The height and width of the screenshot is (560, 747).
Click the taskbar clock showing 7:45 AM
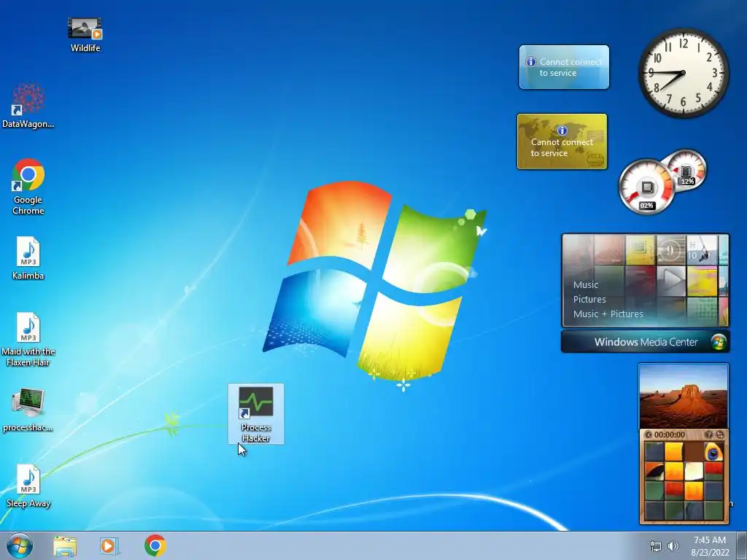coord(710,546)
